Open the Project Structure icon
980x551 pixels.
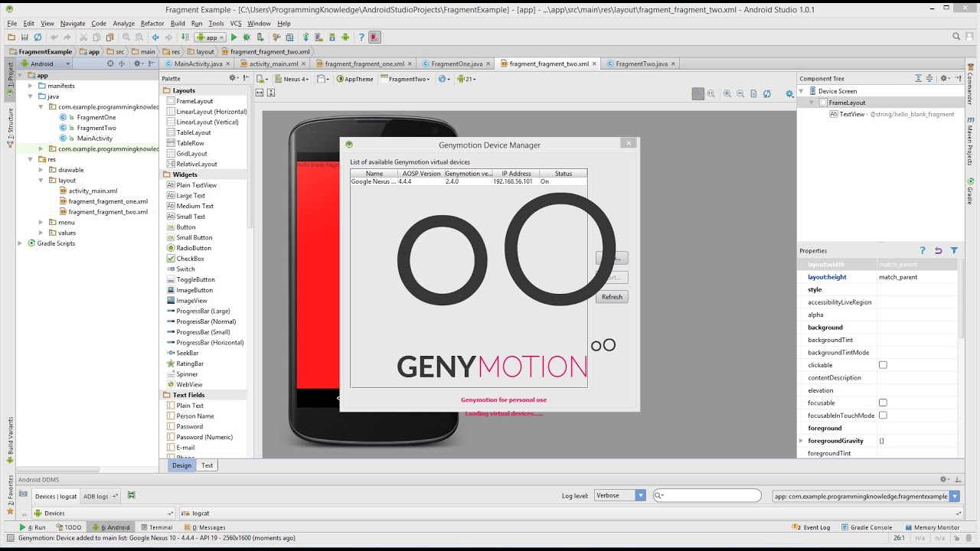289,37
